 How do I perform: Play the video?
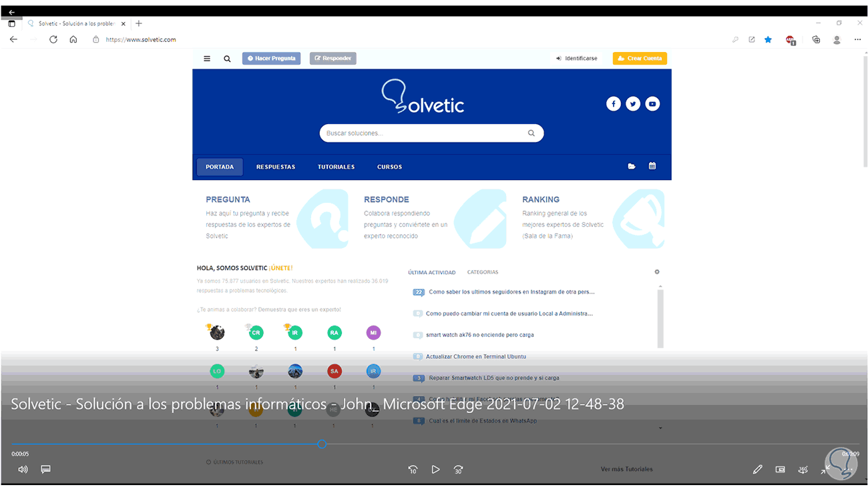(x=435, y=470)
